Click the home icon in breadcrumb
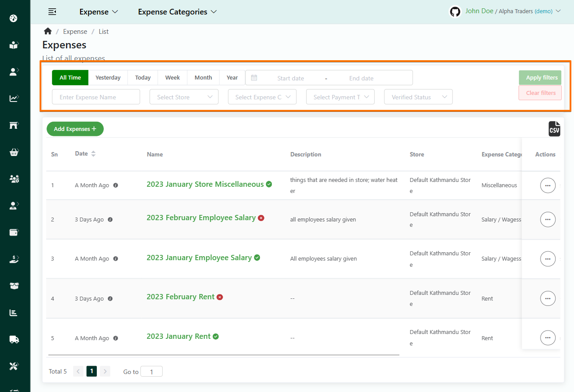 click(48, 31)
